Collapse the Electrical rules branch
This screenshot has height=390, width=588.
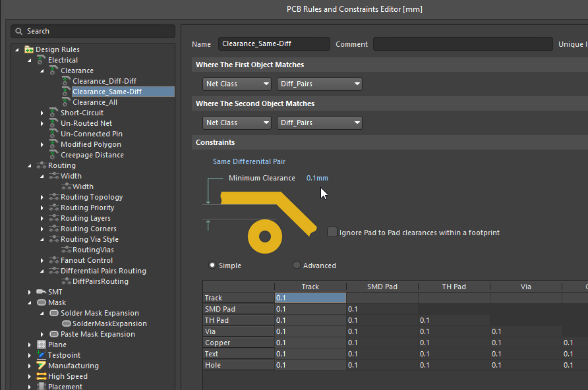[x=28, y=59]
